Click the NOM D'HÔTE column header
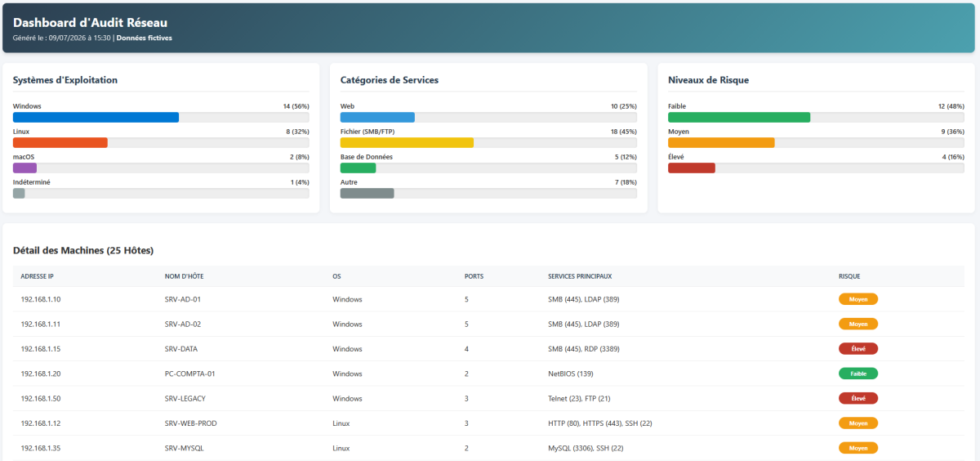 click(185, 276)
